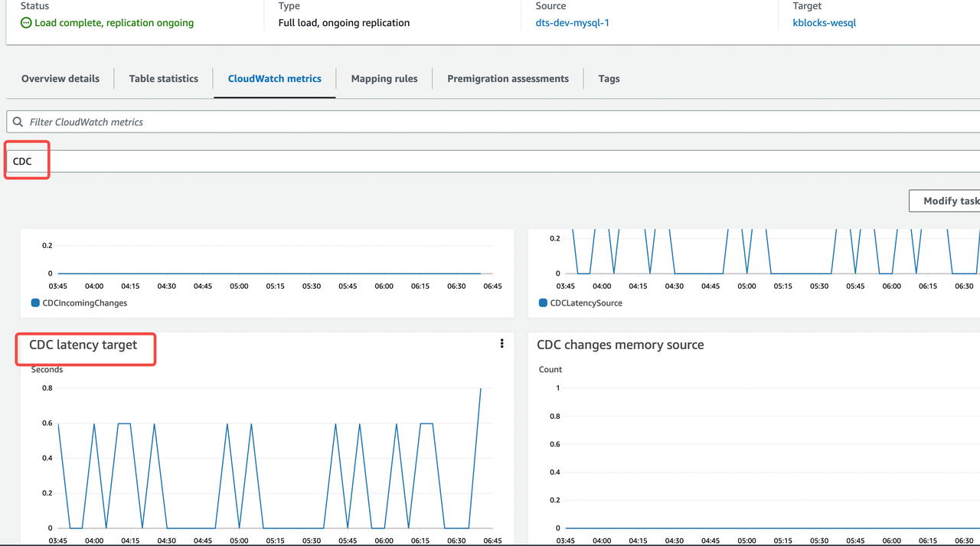The height and width of the screenshot is (546, 980).
Task: Click the CDCLatencySource legend color swatch
Action: pyautogui.click(x=544, y=303)
